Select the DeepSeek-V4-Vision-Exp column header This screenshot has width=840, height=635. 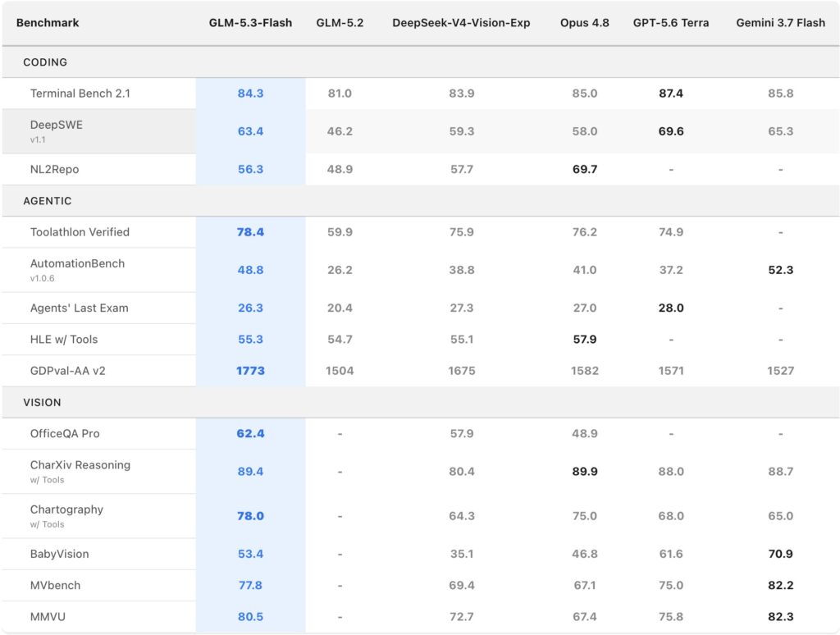[461, 22]
